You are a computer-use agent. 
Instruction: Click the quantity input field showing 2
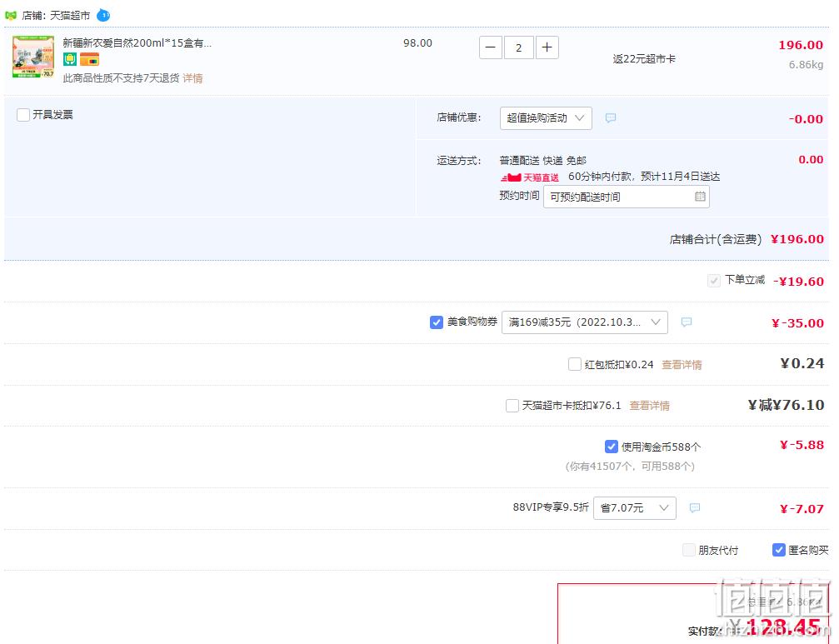(x=518, y=47)
